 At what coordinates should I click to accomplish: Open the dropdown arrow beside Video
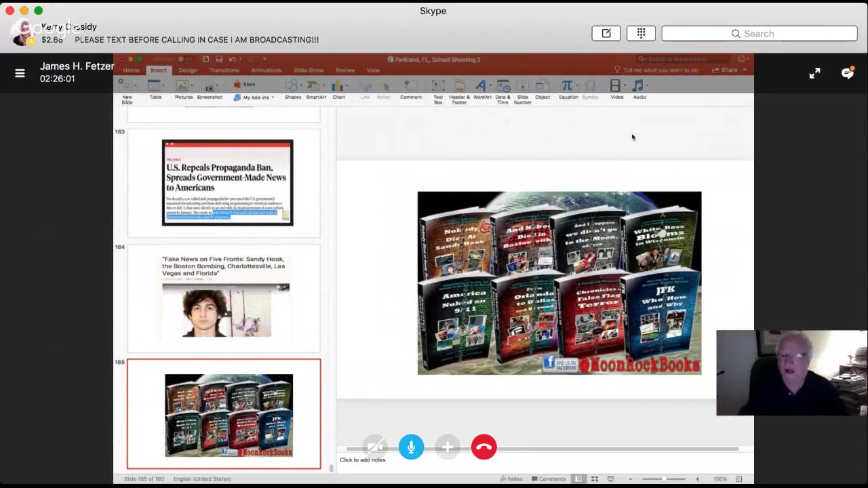pyautogui.click(x=625, y=86)
